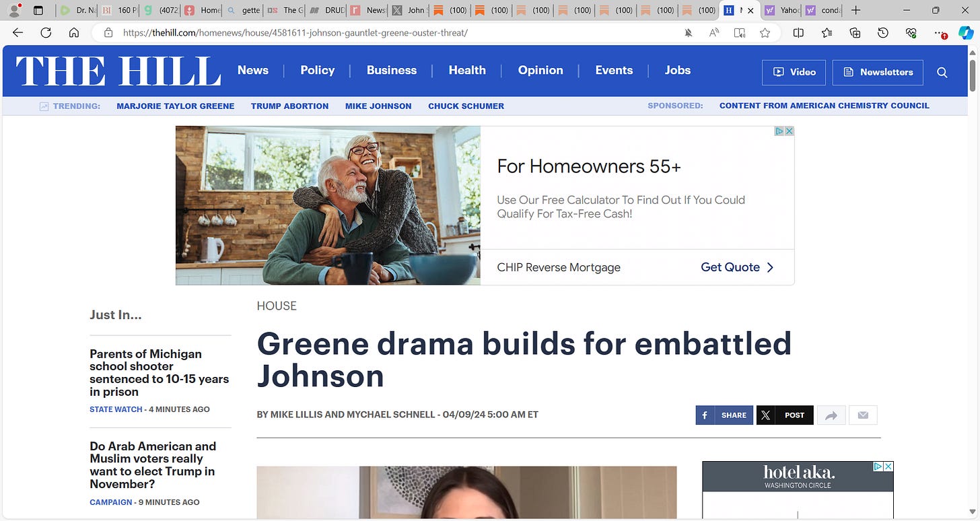Switch to the Yahoo browser tab
The width and height of the screenshot is (980, 521).
tap(781, 10)
